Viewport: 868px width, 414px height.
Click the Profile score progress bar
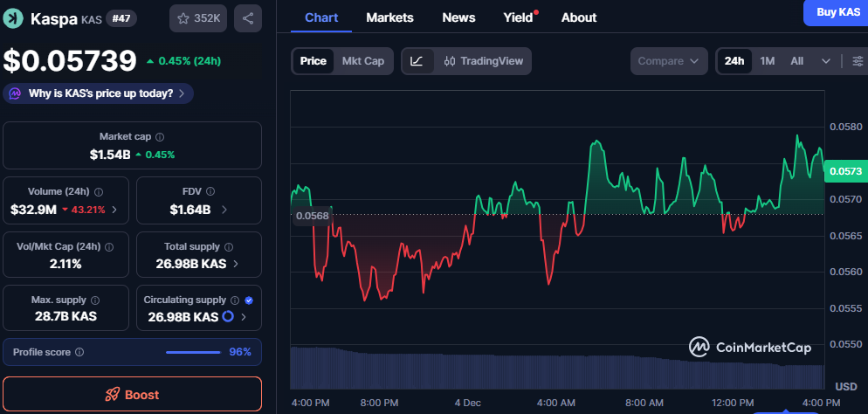tap(193, 352)
